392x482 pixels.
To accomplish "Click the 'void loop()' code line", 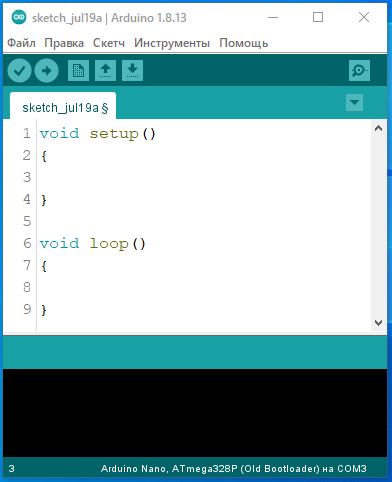I will tap(93, 244).
